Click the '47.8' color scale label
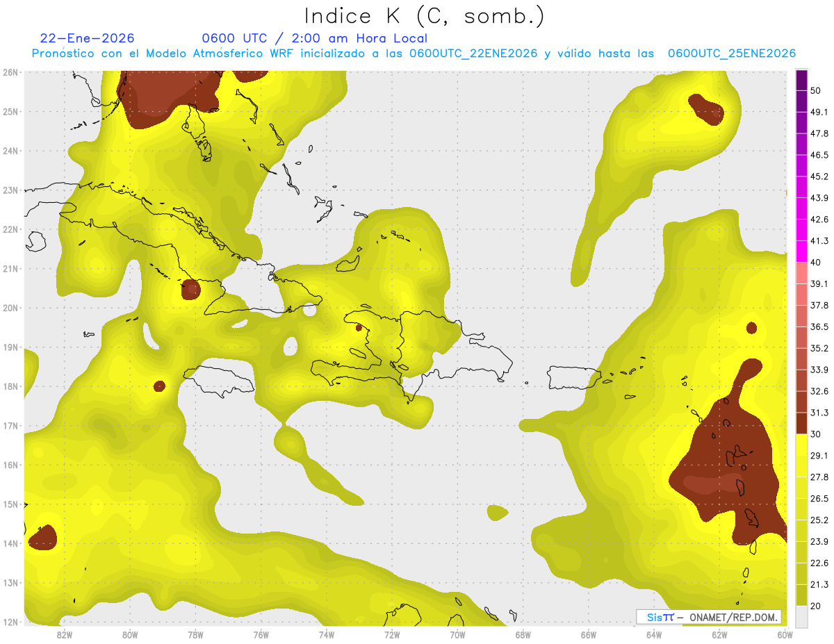Viewport: 834px width, 644px height. click(819, 133)
